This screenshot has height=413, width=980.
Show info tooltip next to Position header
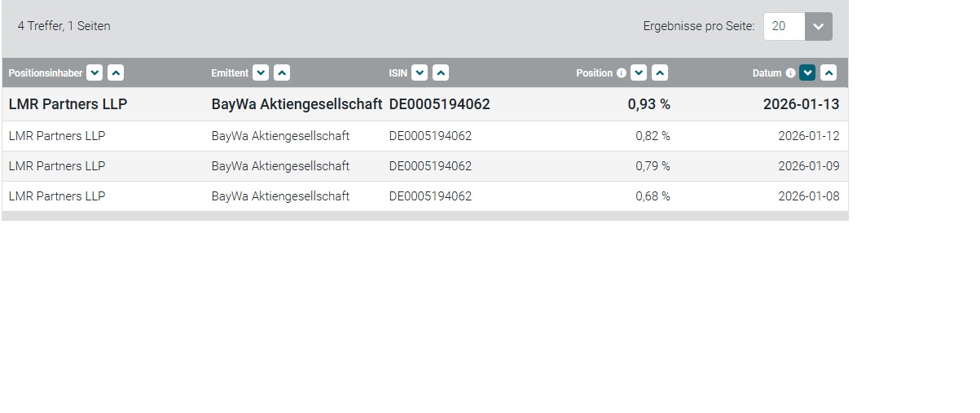click(x=622, y=73)
